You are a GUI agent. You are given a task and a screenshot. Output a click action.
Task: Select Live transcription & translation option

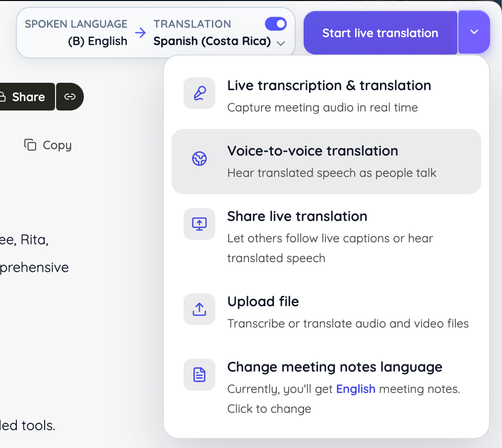pos(326,96)
